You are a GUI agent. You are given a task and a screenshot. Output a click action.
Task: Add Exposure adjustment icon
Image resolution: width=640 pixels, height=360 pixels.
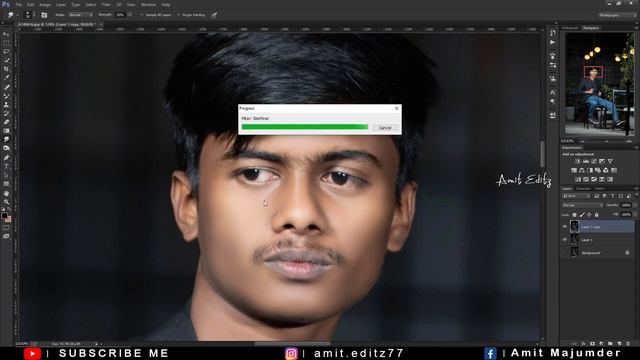click(x=602, y=161)
